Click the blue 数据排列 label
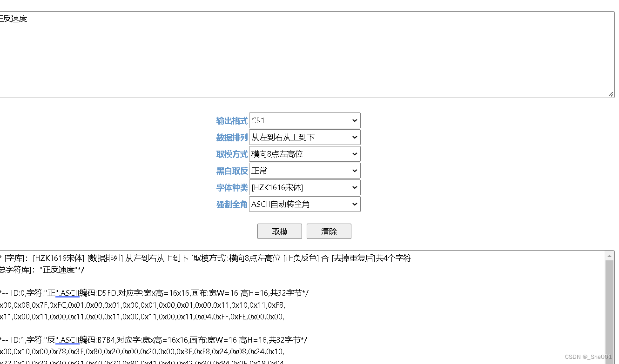 pyautogui.click(x=232, y=137)
